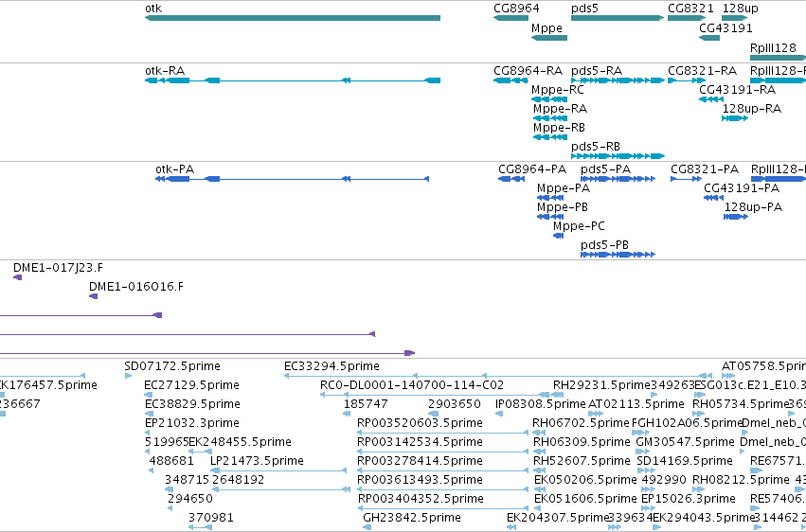
Task: Click the GM30547.5prime EST label
Action: (685, 443)
